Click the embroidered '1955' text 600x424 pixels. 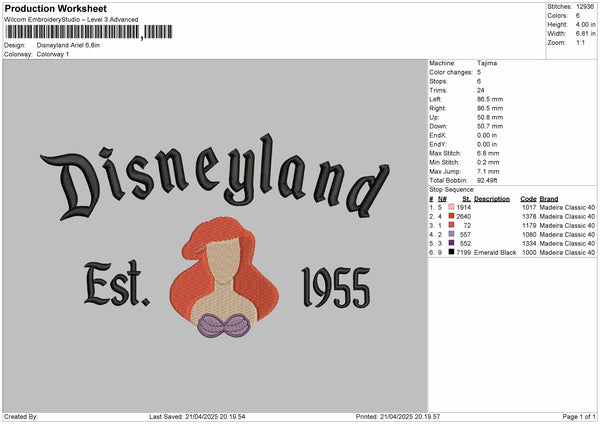coord(336,287)
